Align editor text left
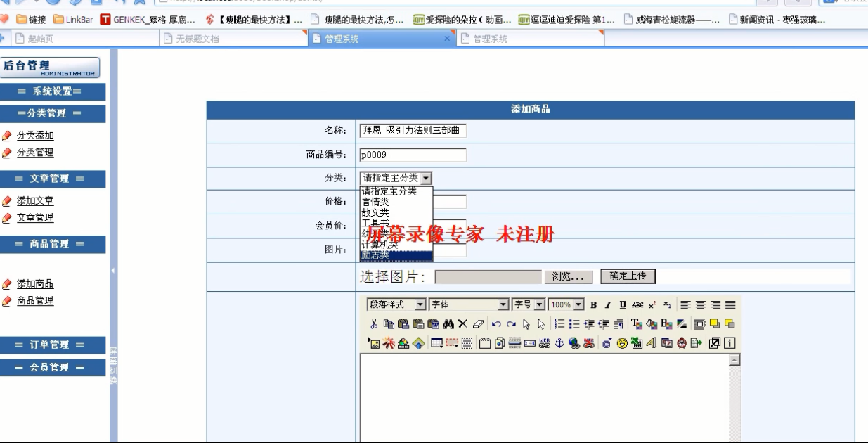Image resolution: width=868 pixels, height=443 pixels. point(685,304)
